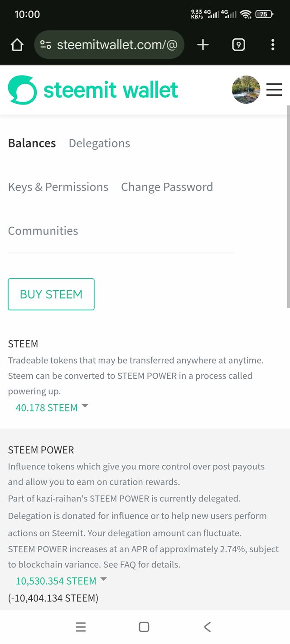Open a new tab with the plus icon
The height and width of the screenshot is (644, 290).
click(203, 45)
